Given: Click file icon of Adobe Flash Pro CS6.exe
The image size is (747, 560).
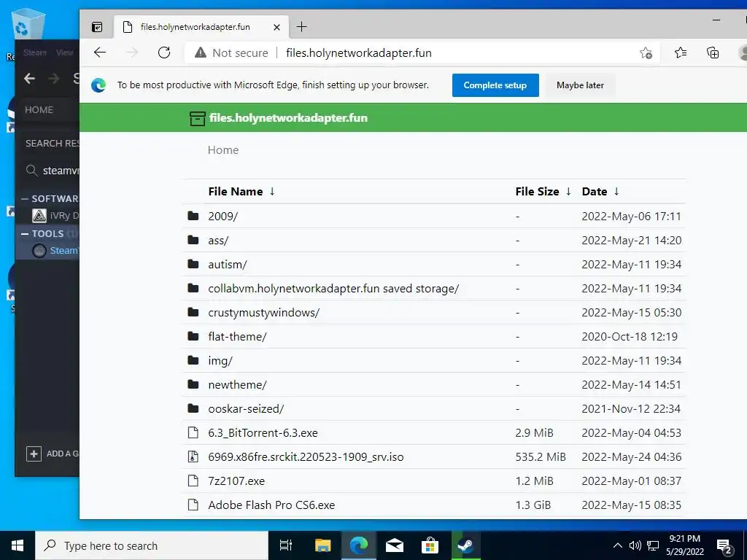Looking at the screenshot, I should 193,505.
